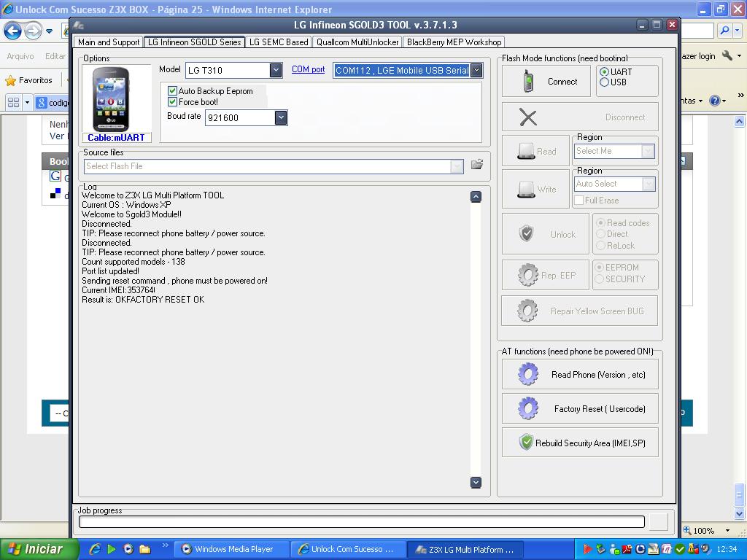Switch to Qualcom MultiUnlocker tab

coord(357,42)
